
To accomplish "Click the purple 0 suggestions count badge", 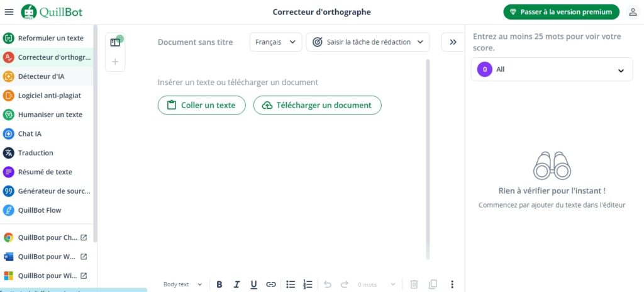I will pos(485,69).
